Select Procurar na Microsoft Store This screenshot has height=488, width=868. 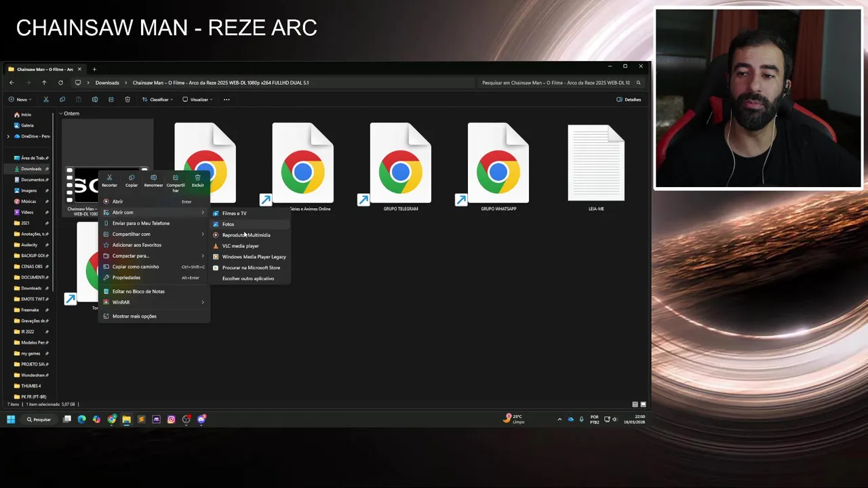pos(250,268)
